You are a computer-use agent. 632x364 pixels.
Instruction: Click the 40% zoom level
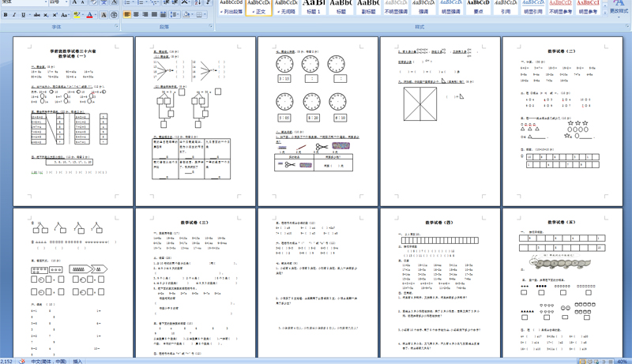coord(622,361)
